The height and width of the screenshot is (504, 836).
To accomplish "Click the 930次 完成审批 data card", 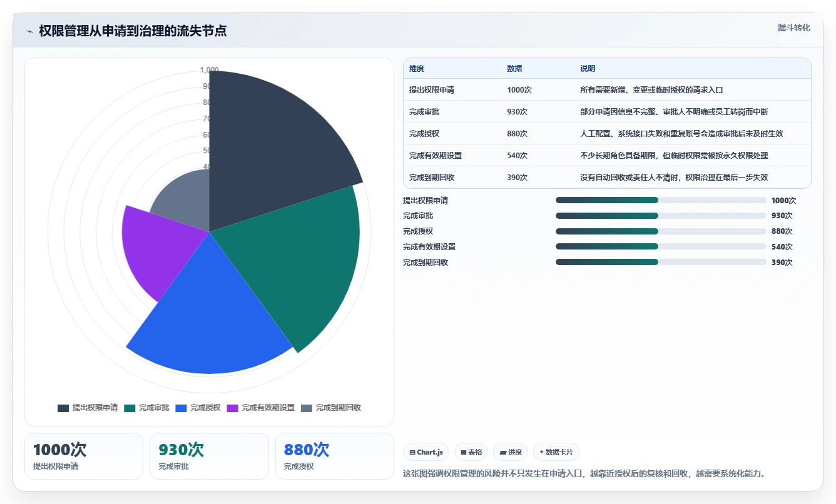I will [x=209, y=456].
